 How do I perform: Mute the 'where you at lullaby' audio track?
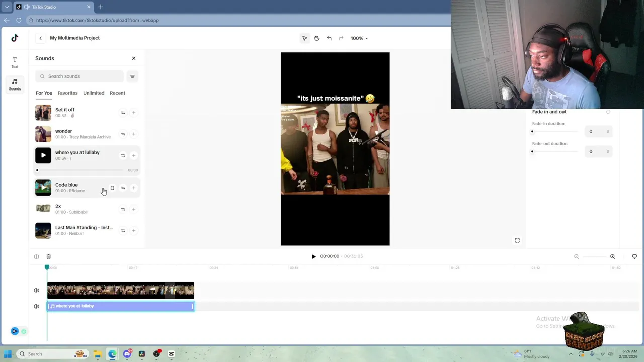(36, 306)
